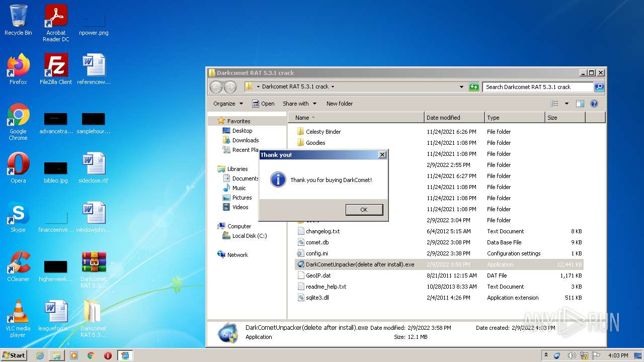This screenshot has width=644, height=362.
Task: Click New folder button
Action: click(x=340, y=104)
